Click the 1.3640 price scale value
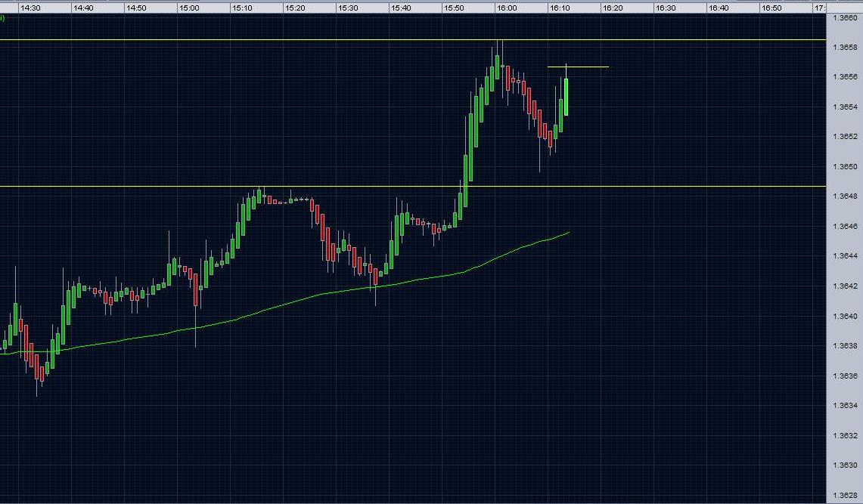863x504 pixels. point(845,316)
